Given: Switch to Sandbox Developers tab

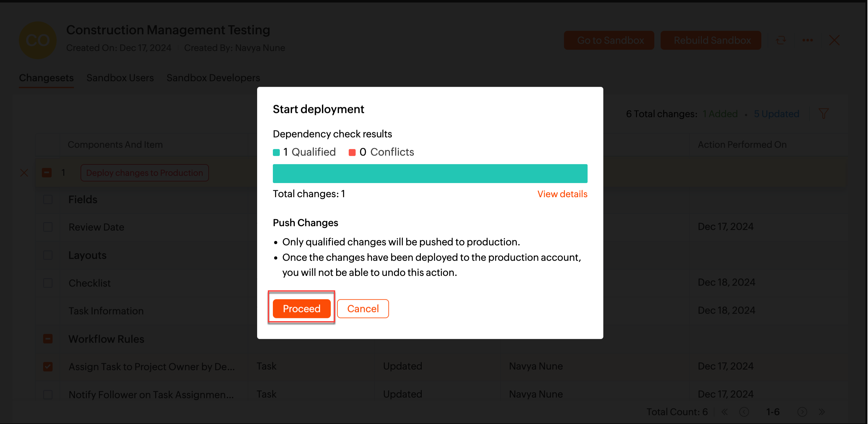Looking at the screenshot, I should click(213, 78).
